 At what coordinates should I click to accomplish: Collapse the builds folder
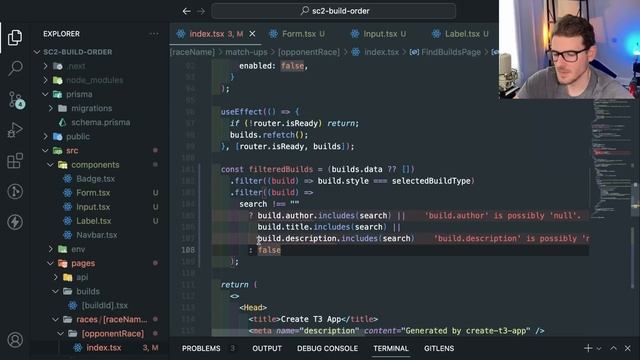pyautogui.click(x=87, y=291)
